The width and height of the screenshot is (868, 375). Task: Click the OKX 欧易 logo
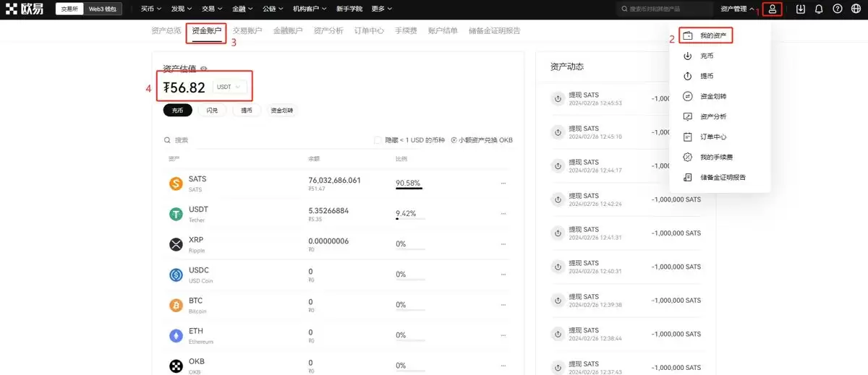24,9
